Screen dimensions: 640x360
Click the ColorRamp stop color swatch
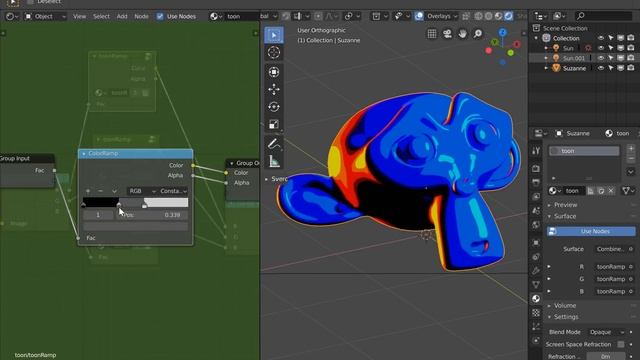pyautogui.click(x=136, y=226)
